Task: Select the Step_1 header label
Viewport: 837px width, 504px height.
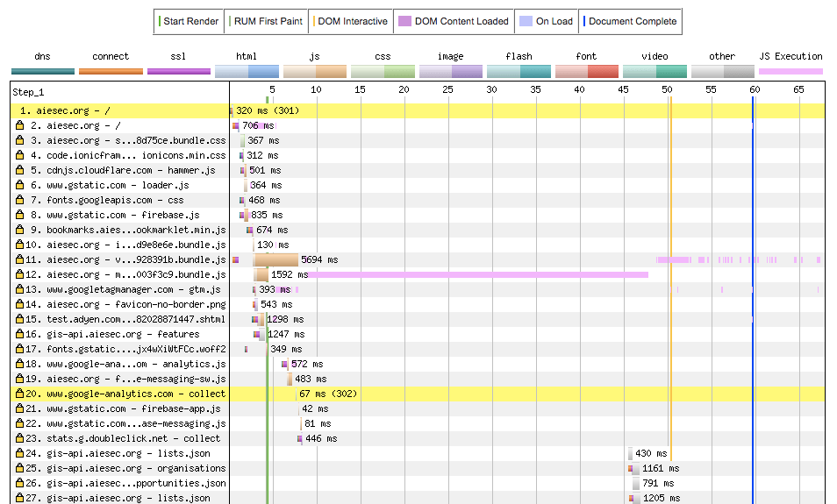Action: 28,92
